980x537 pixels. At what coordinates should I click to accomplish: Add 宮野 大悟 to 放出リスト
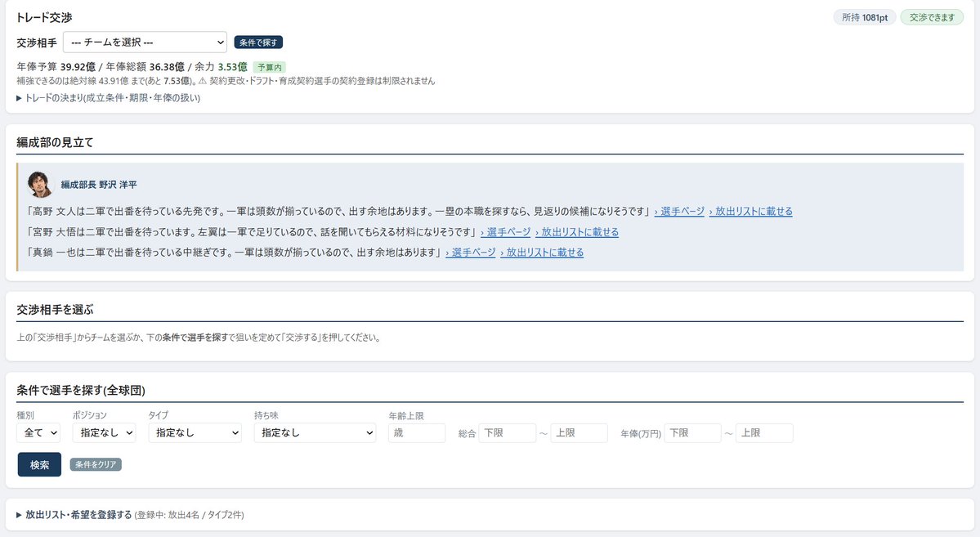click(577, 232)
